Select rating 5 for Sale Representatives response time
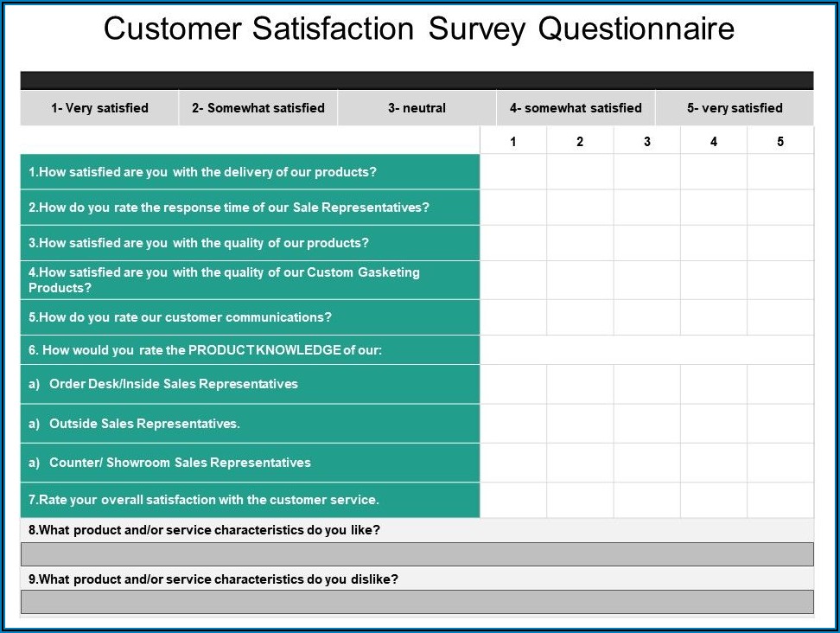 pyautogui.click(x=780, y=208)
